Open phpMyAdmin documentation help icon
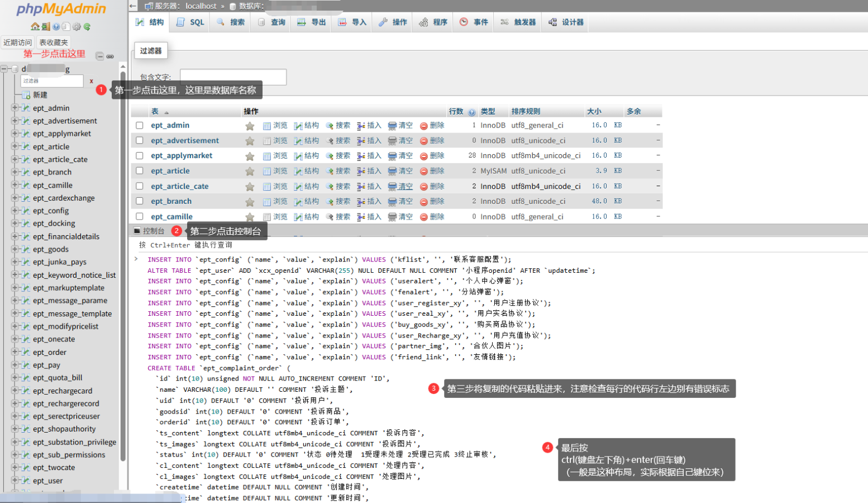 [x=56, y=26]
